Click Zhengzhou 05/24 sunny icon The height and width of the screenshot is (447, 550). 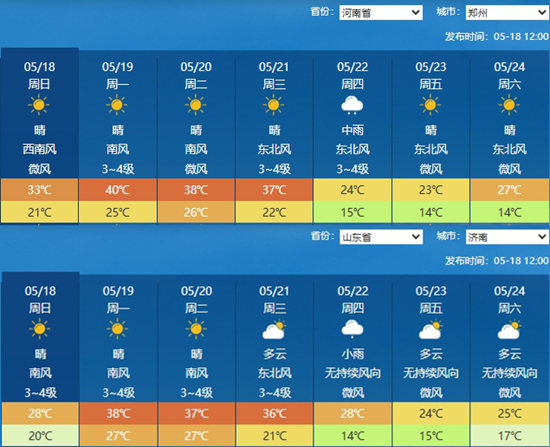(x=509, y=105)
